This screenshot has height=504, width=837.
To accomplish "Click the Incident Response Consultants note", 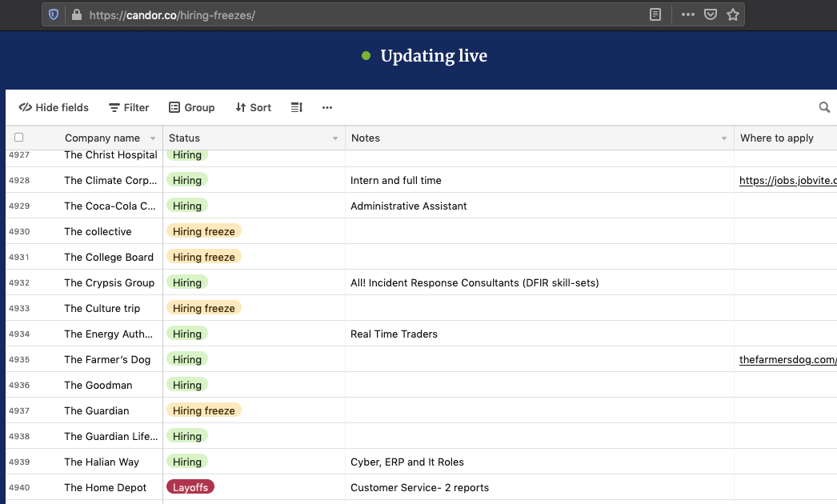I will [x=475, y=283].
